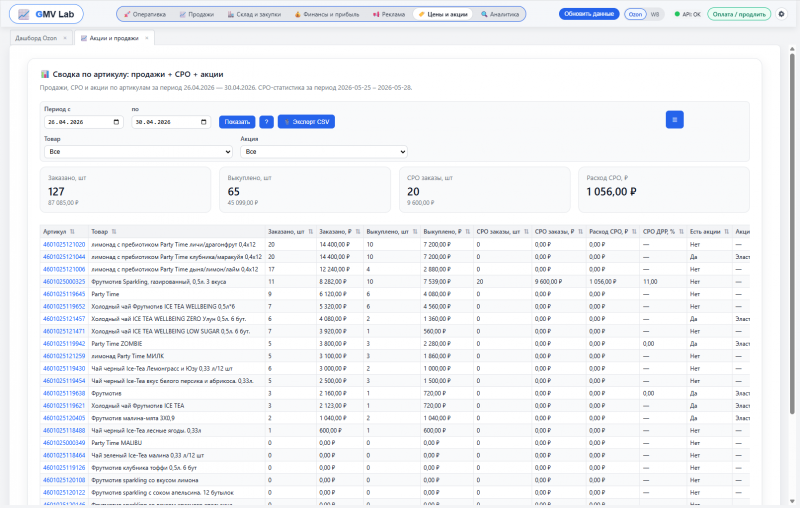Expand the Акция dropdown

pos(324,151)
